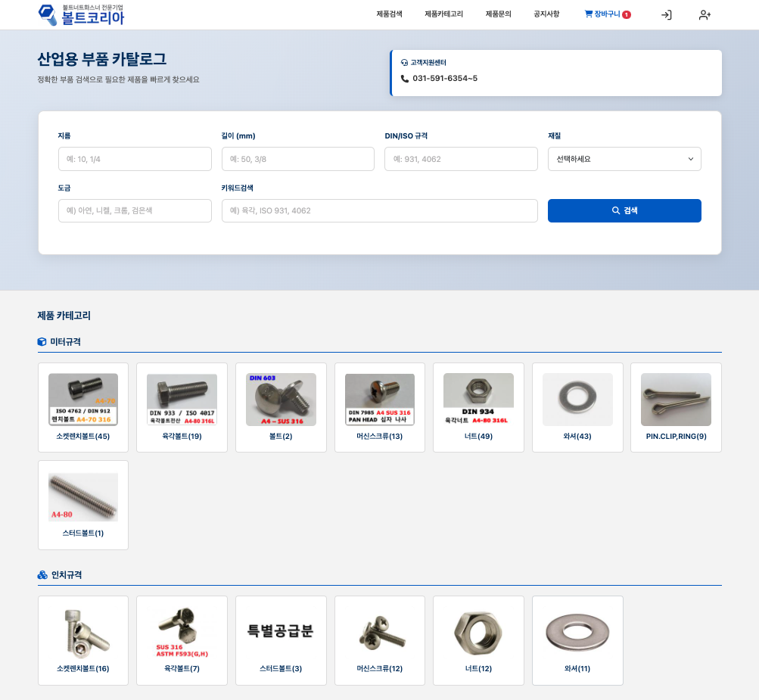This screenshot has height=700, width=759.
Task: Click the 도금 input field
Action: click(x=135, y=210)
